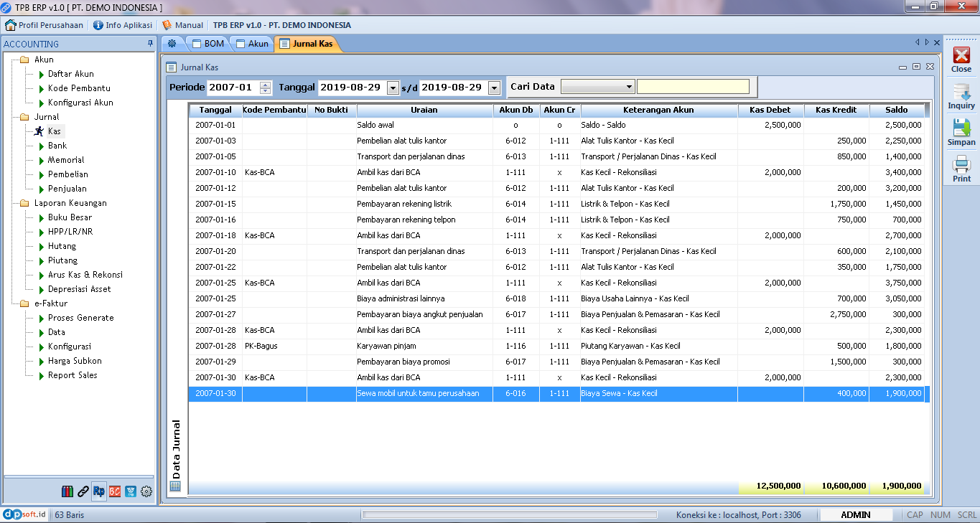
Task: Open Profil Perusahaan from the toolbar
Action: pos(45,25)
